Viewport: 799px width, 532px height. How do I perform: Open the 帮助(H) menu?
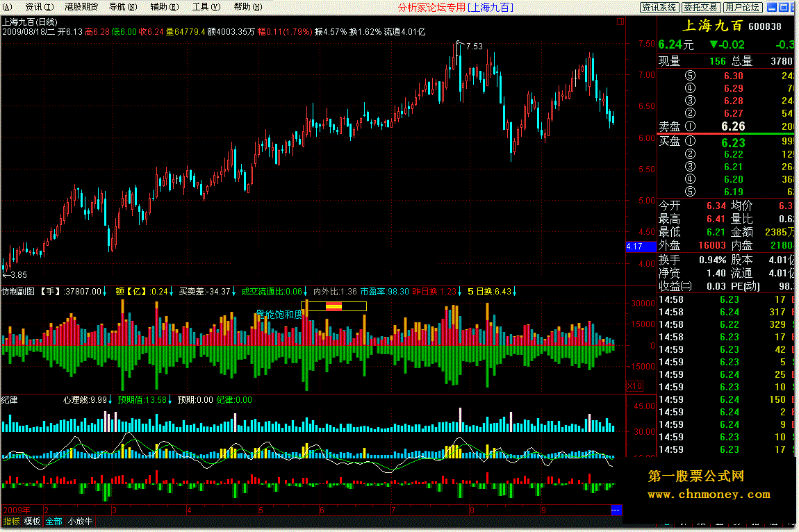248,7
